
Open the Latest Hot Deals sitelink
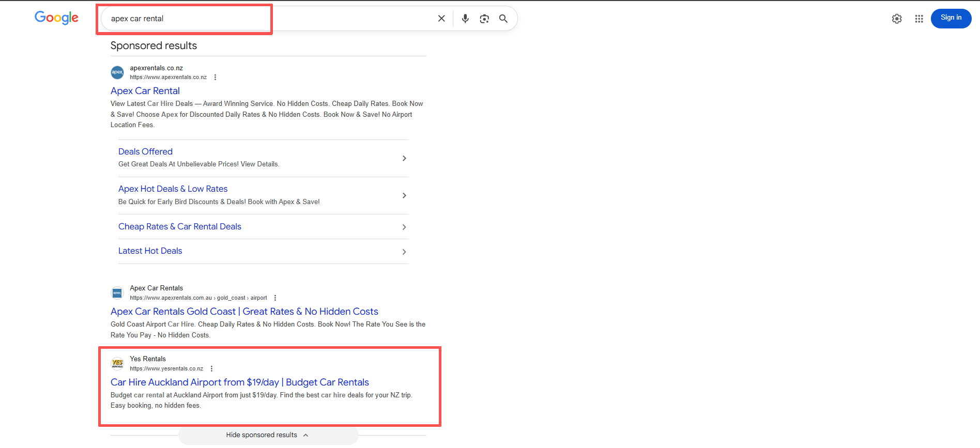(150, 251)
